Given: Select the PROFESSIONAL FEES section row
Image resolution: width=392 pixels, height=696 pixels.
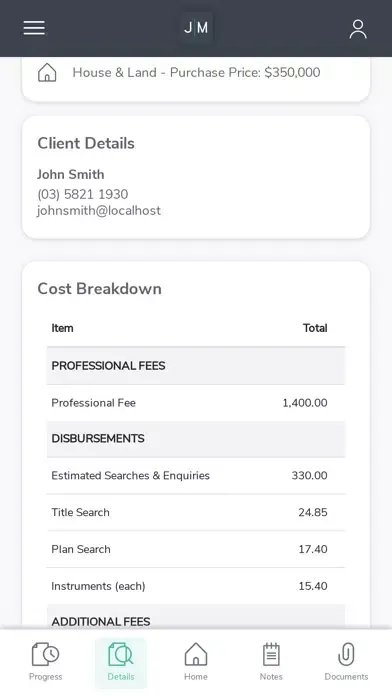Looking at the screenshot, I should [x=196, y=366].
